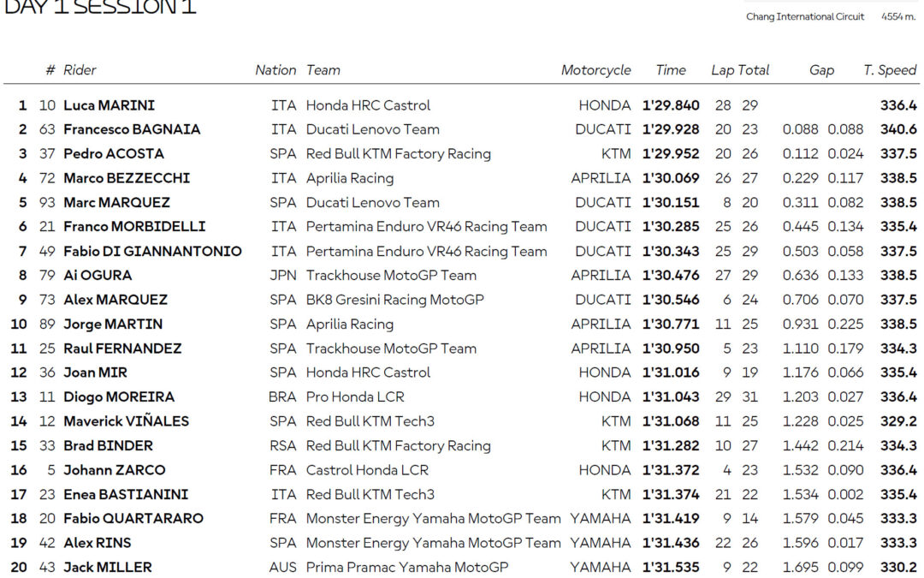Screen dimensions: 924x578
Task: Click Marini's 1'29.840 lap time
Action: [671, 105]
